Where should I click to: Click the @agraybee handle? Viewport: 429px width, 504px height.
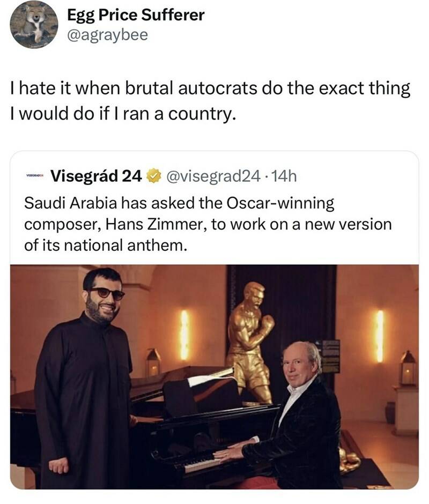pyautogui.click(x=107, y=35)
